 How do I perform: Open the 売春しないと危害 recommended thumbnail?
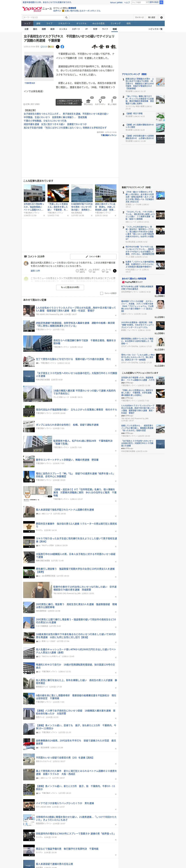tap(58, 193)
